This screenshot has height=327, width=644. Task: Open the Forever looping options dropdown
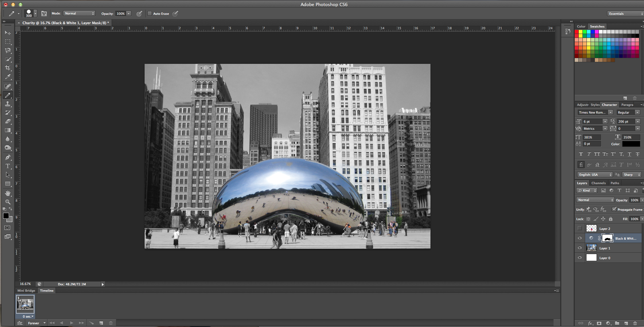click(x=37, y=323)
